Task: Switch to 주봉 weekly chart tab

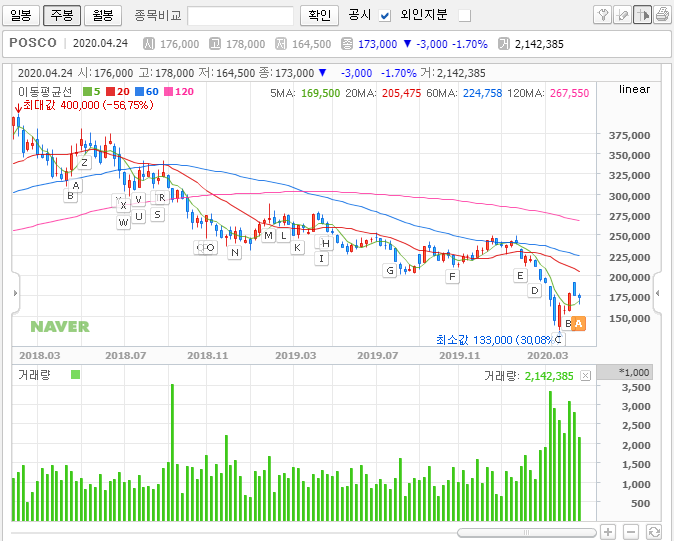Action: [x=62, y=15]
